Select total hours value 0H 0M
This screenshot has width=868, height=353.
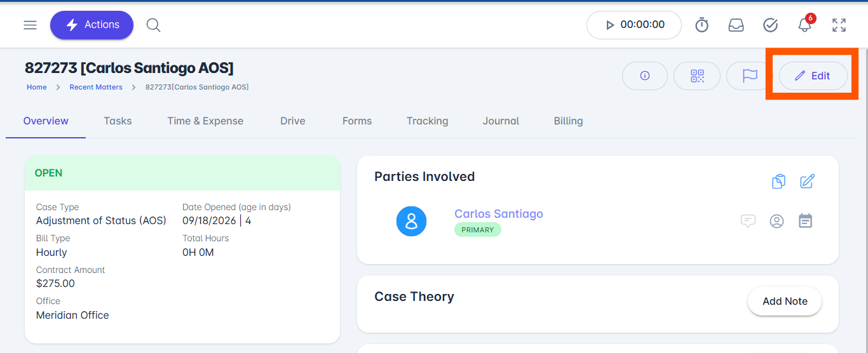(198, 252)
